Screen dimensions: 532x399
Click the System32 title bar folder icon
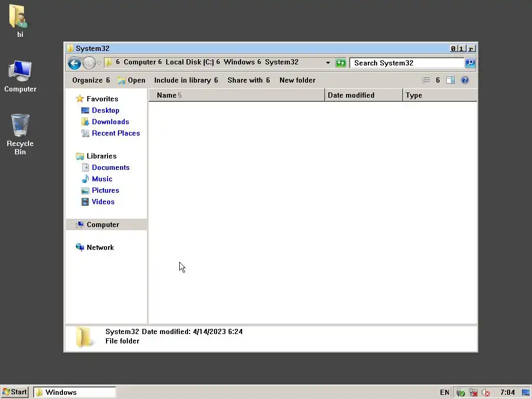pyautogui.click(x=70, y=48)
